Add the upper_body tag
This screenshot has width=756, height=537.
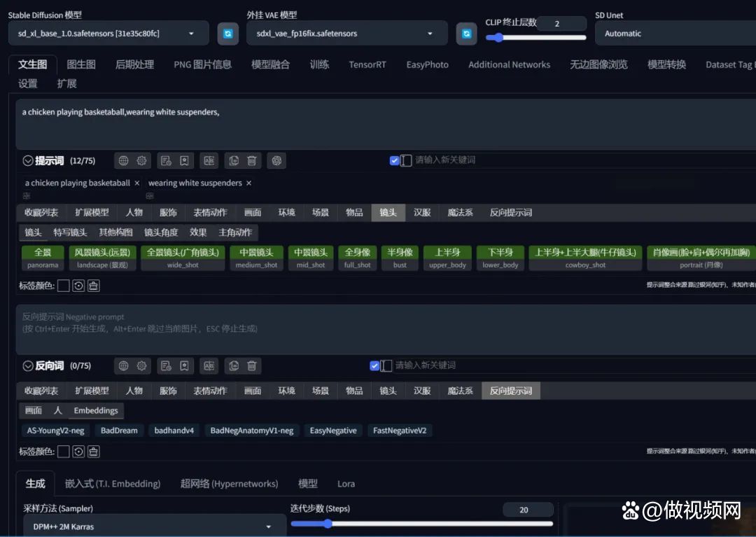(447, 258)
